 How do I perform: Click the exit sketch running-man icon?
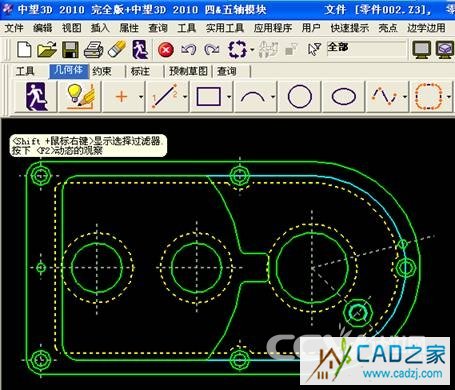pyautogui.click(x=37, y=97)
